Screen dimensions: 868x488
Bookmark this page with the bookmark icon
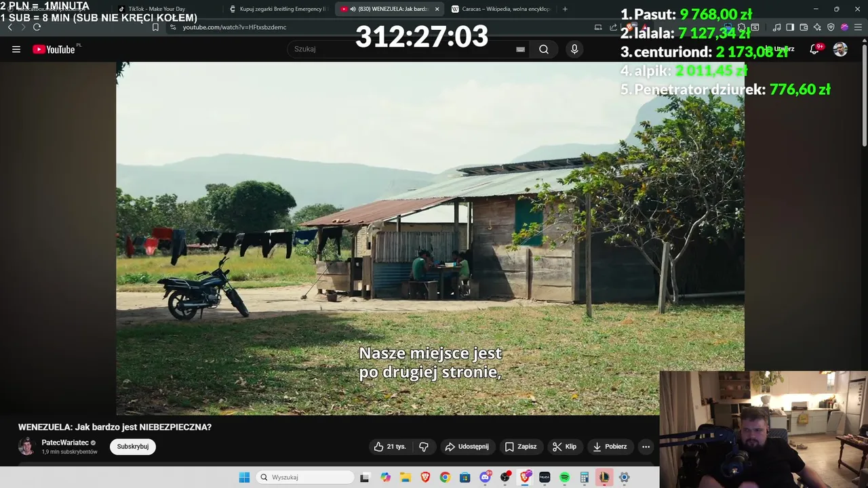click(x=155, y=27)
